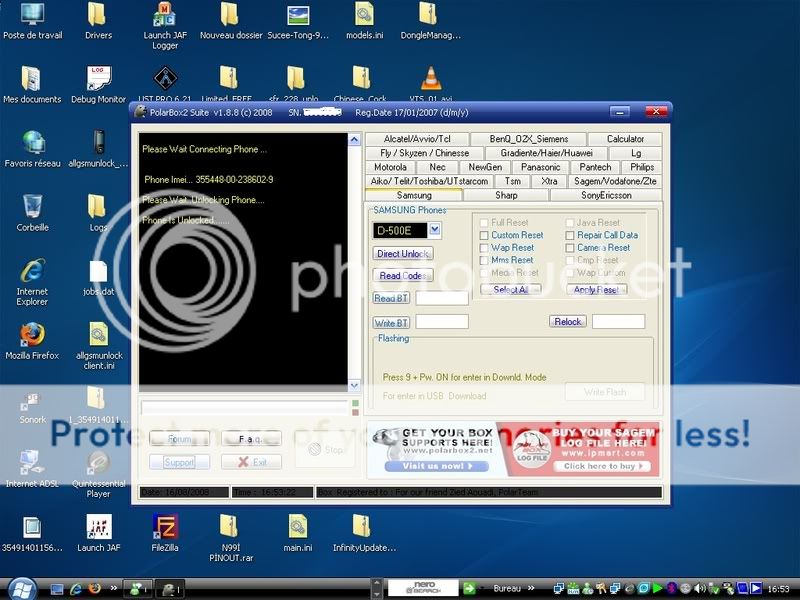Launch JAF desktop shortcut
The height and width of the screenshot is (600, 800).
point(98,533)
